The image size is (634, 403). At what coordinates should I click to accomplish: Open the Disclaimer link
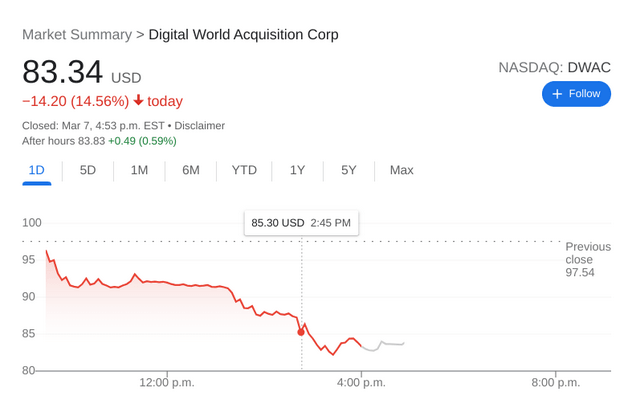pos(199,126)
